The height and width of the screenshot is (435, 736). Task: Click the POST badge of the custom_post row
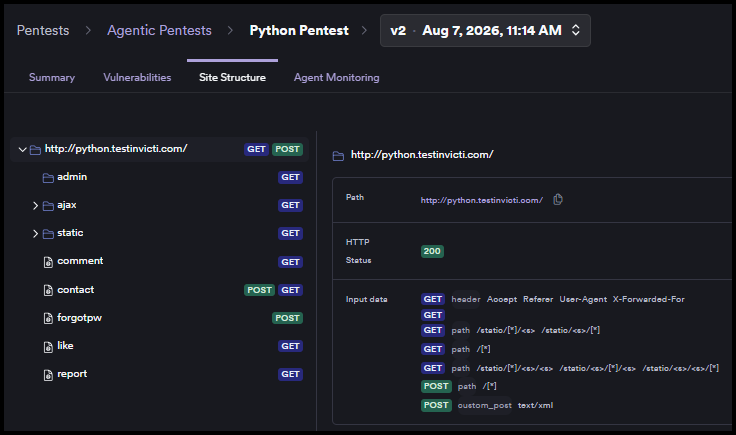tap(436, 405)
